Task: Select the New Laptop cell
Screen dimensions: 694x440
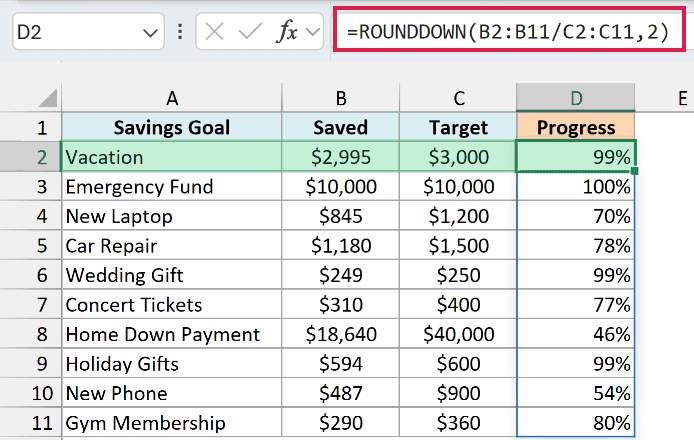Action: [x=172, y=216]
